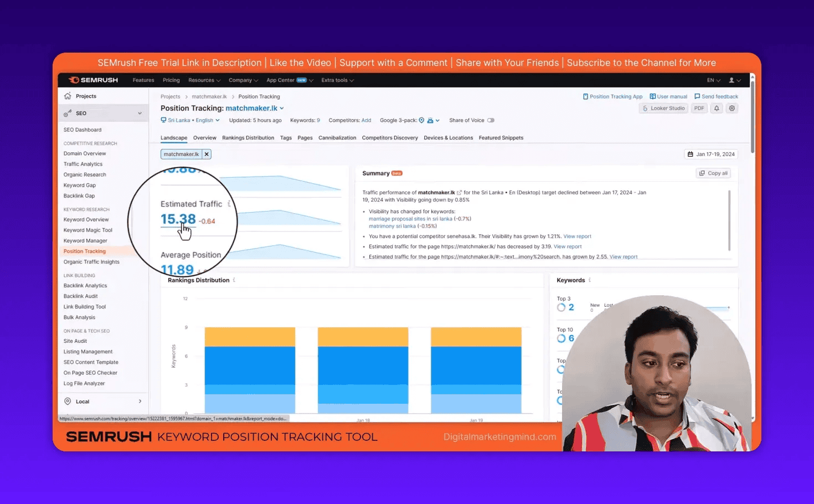Enable the Share of Voice toggle
This screenshot has width=814, height=504.
coord(491,120)
